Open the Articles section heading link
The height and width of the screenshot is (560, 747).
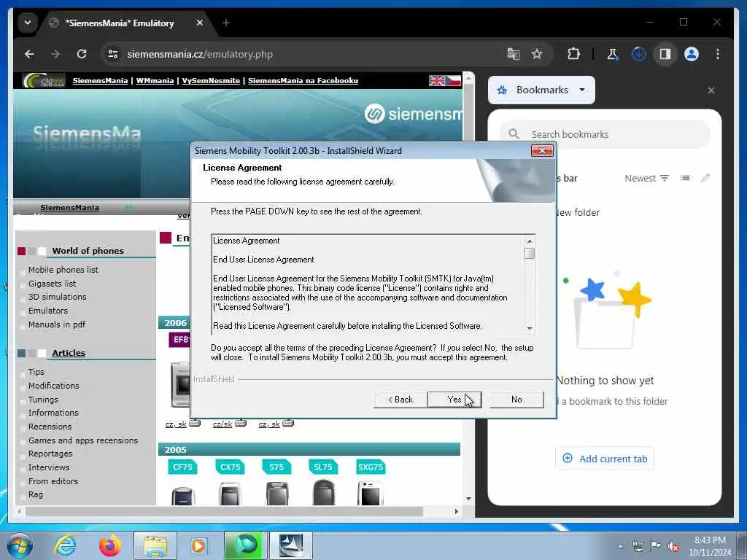click(69, 353)
